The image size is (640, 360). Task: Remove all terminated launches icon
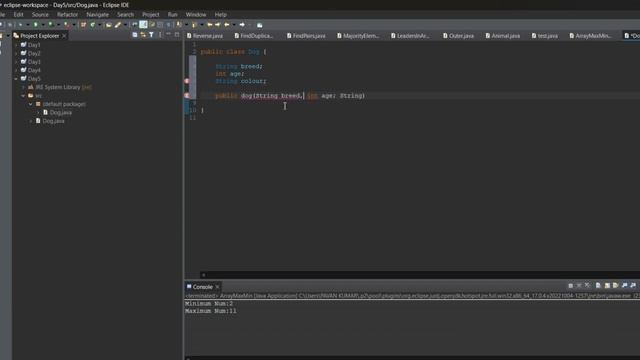pyautogui.click(x=587, y=285)
